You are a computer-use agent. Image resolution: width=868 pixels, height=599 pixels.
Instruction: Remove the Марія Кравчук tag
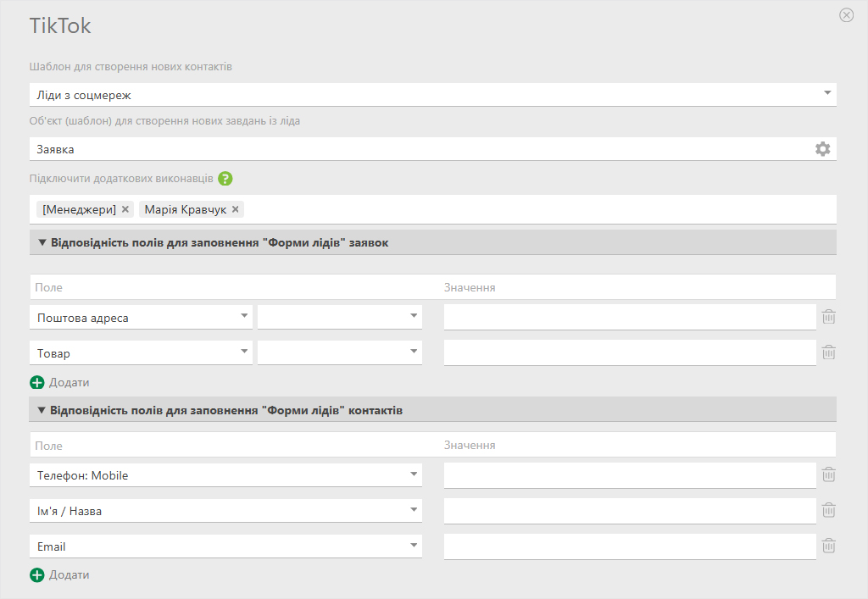[x=236, y=209]
